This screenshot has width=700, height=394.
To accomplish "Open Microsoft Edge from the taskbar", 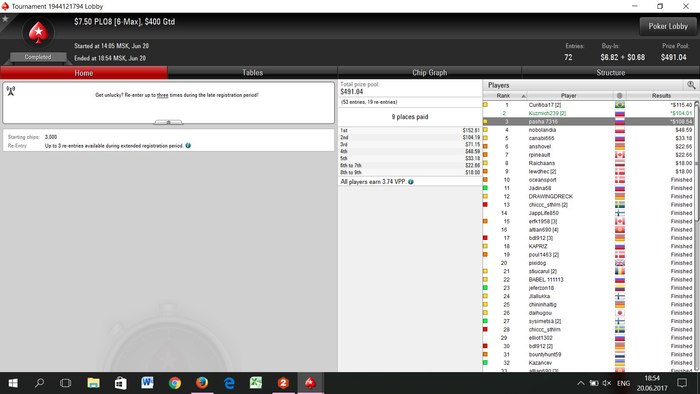I will coord(229,383).
